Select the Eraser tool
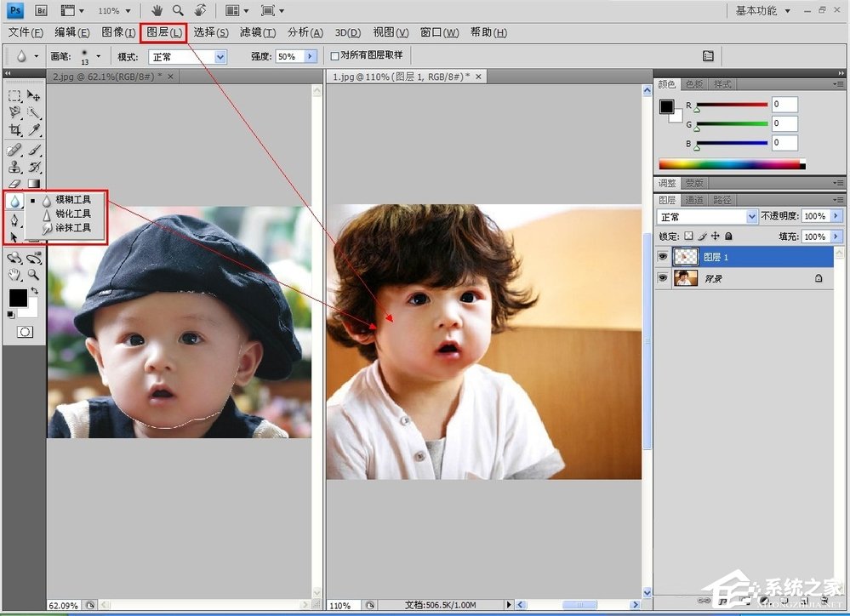The image size is (850, 616). [14, 183]
